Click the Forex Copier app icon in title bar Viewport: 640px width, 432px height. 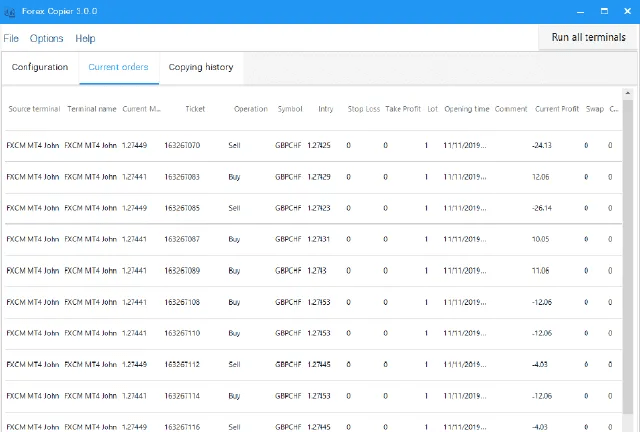[x=9, y=12]
